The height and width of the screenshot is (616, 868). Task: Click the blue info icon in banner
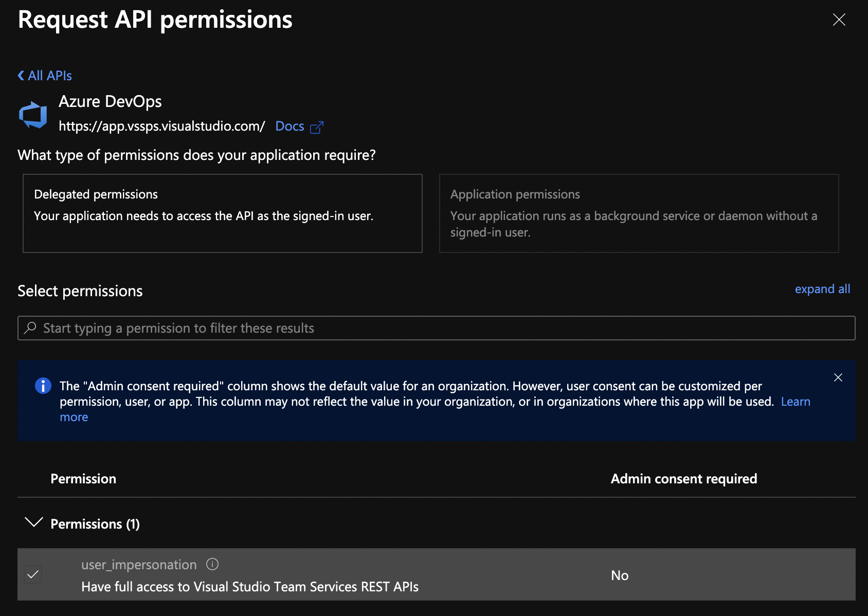click(x=43, y=386)
